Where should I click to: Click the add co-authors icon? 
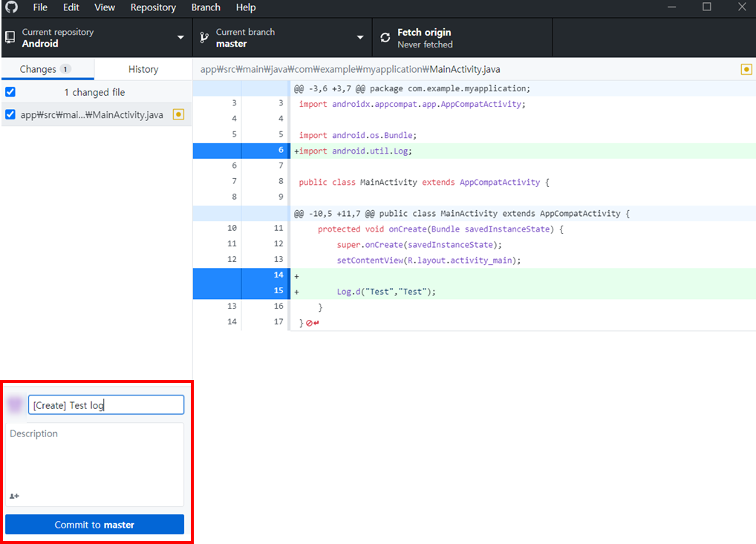(14, 496)
